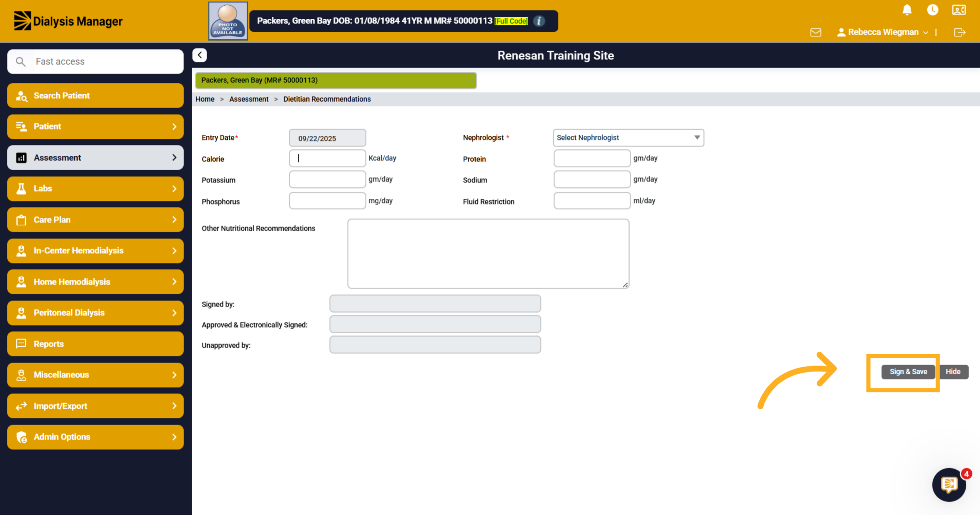Expand the In-Center Hemodialysis chevron

[x=174, y=251]
